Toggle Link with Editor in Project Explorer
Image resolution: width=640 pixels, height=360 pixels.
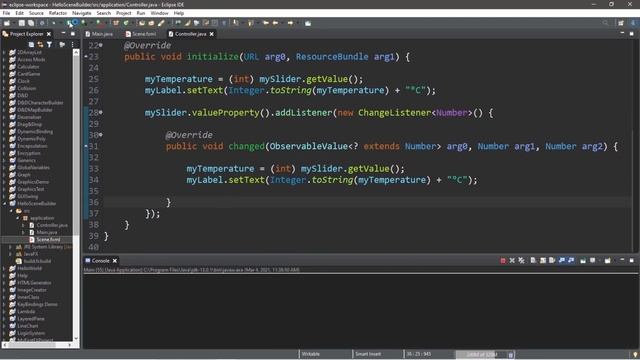(40, 44)
